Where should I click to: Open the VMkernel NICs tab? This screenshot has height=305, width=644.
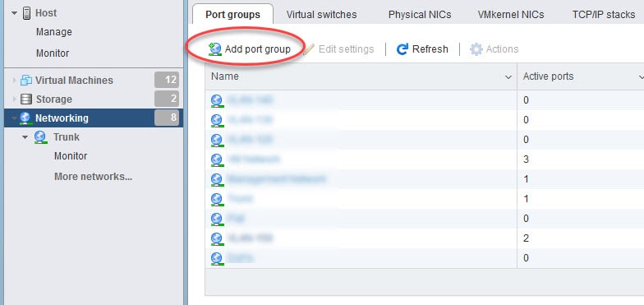(511, 15)
